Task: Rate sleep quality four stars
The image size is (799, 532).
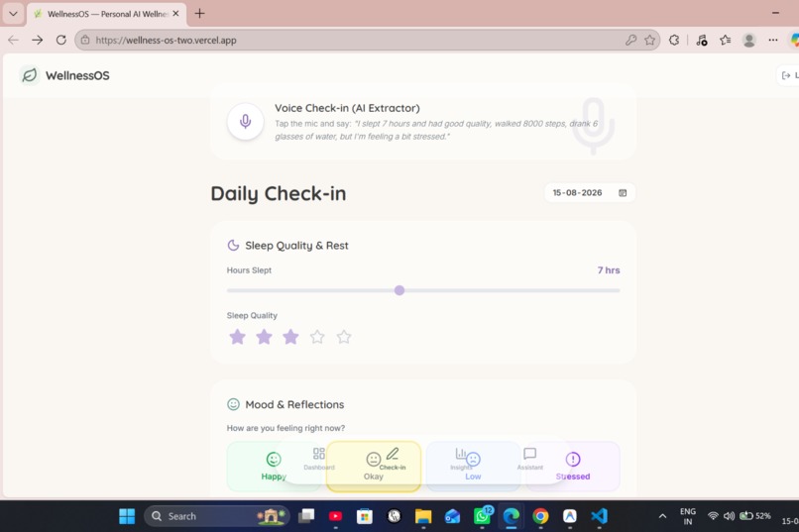Action: coord(317,337)
